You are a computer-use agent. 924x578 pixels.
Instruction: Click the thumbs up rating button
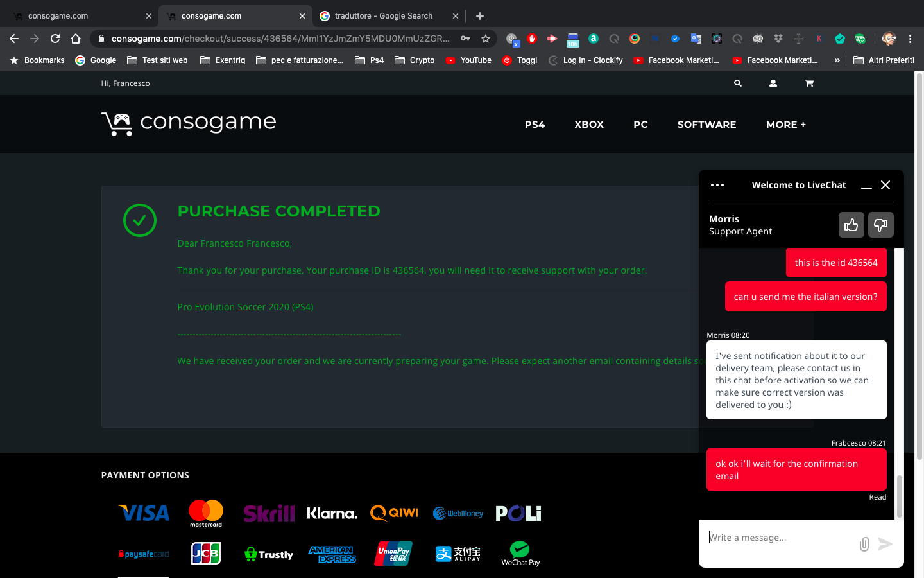point(851,225)
